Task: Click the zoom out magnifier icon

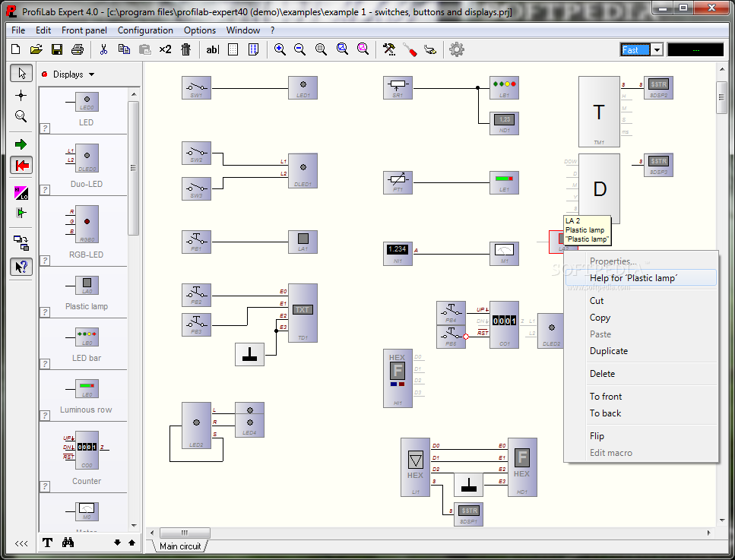Action: click(x=300, y=49)
